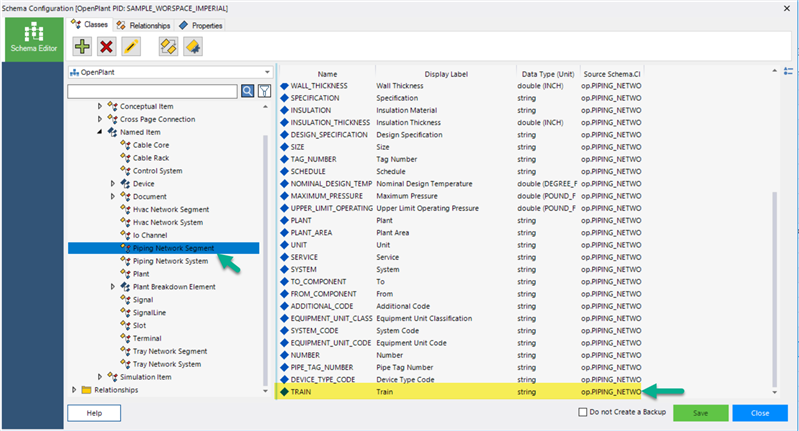
Task: Select Piping Network Segment class
Action: [173, 248]
